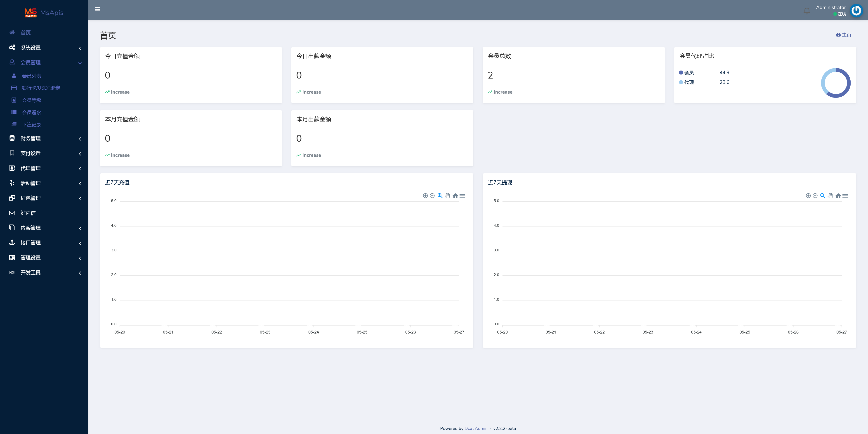Open 站内信 menu item
The height and width of the screenshot is (434, 868).
point(28,213)
